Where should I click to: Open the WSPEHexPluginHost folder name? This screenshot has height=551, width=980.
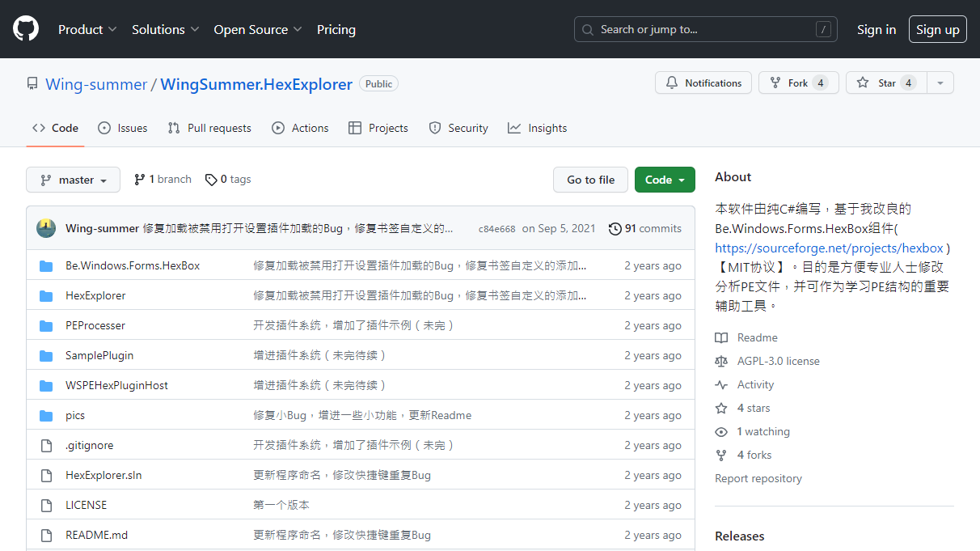[x=116, y=385]
